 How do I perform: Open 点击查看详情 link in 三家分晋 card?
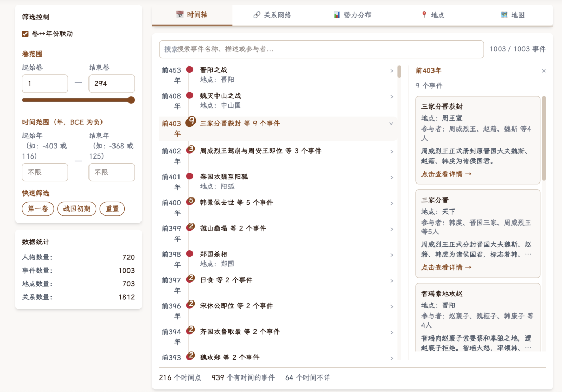[x=446, y=267]
